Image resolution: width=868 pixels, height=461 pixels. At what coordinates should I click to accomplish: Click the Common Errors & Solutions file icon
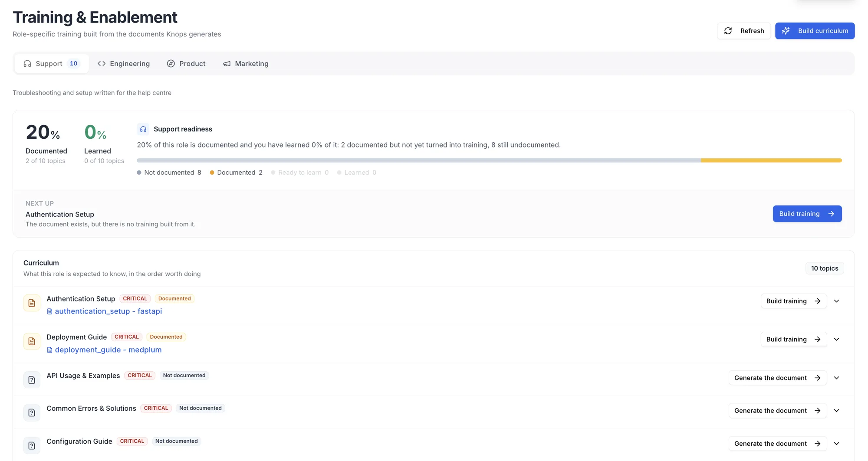(32, 413)
